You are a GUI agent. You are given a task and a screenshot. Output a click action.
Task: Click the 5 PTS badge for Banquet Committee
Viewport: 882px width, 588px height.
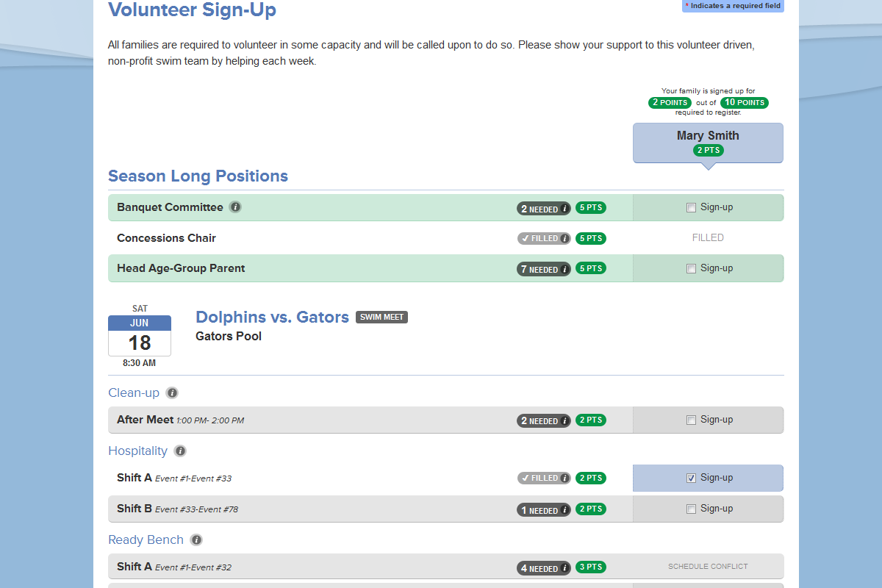click(590, 208)
